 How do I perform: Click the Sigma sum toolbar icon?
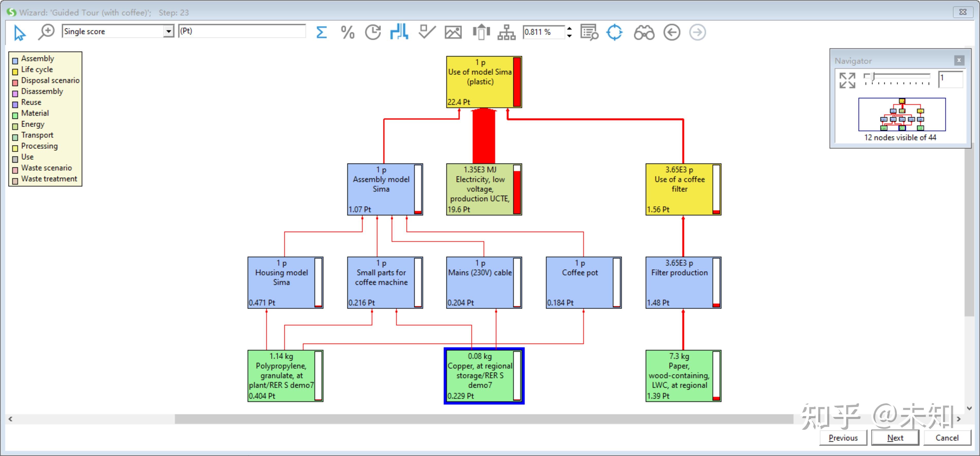[x=321, y=32]
